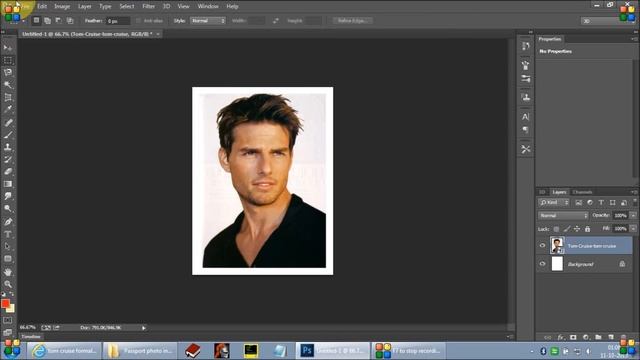
Task: Open the Image menu
Action: pyautogui.click(x=62, y=7)
